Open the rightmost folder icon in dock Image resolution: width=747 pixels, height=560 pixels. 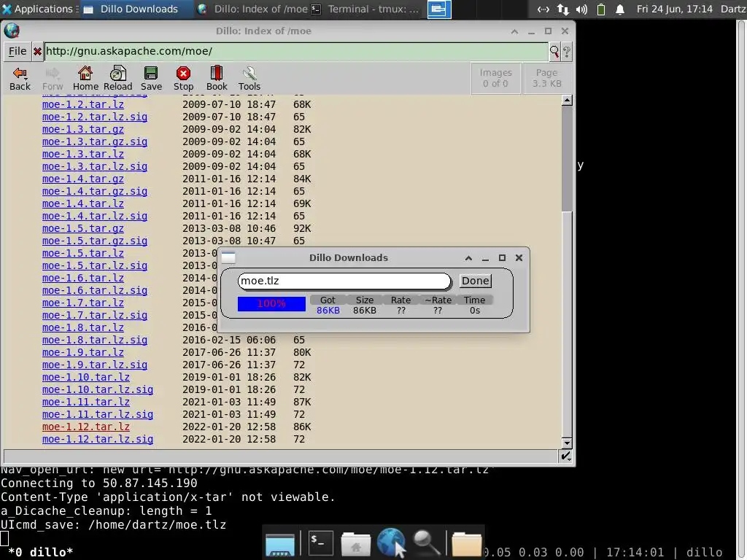click(466, 544)
